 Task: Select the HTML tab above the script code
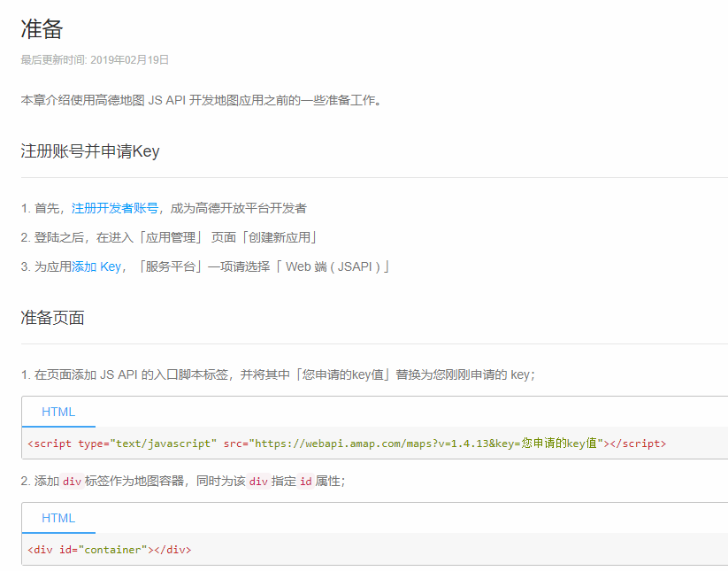point(58,413)
